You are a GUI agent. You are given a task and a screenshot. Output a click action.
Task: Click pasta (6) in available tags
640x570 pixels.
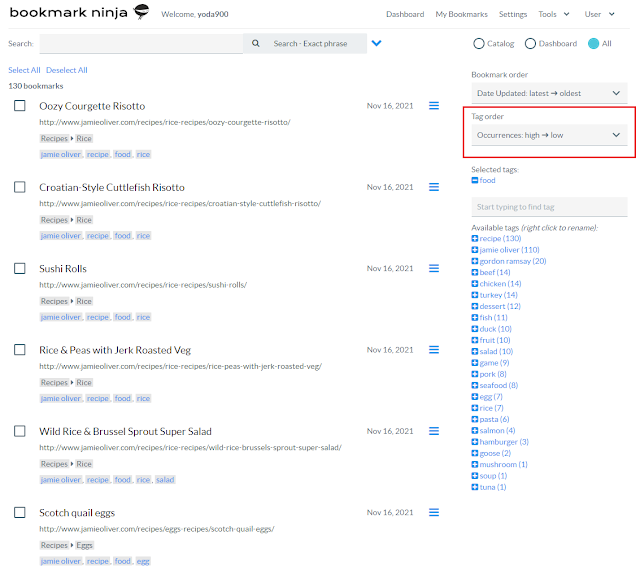coord(494,419)
